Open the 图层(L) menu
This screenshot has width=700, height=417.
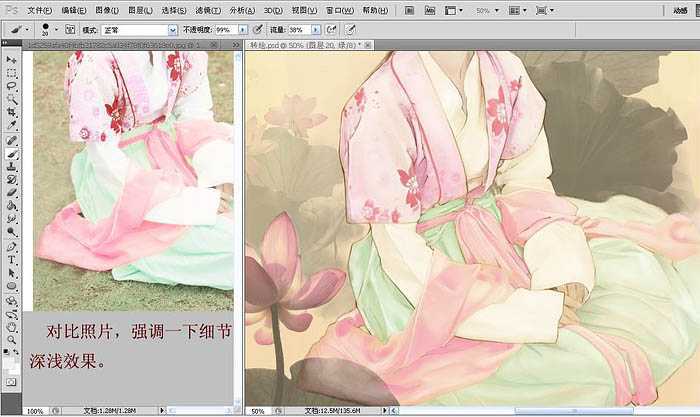[140, 10]
